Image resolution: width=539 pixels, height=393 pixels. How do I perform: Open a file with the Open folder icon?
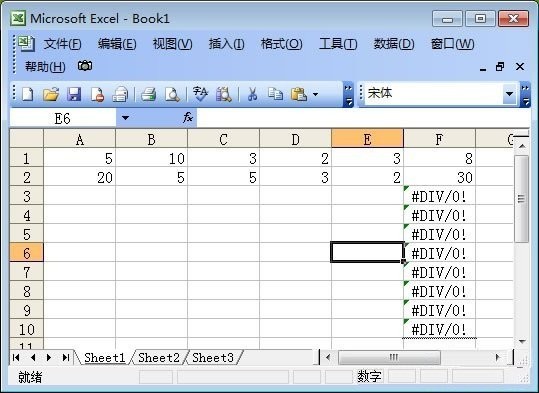click(x=51, y=94)
